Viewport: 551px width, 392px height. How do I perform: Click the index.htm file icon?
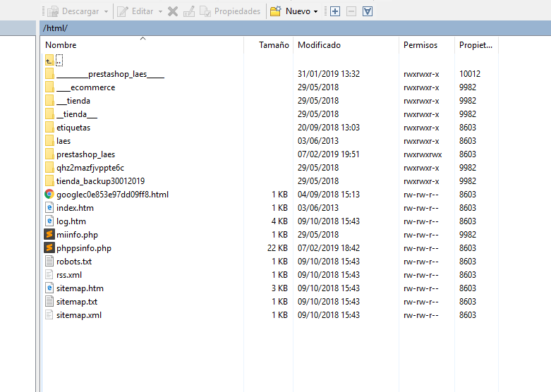[x=49, y=207]
